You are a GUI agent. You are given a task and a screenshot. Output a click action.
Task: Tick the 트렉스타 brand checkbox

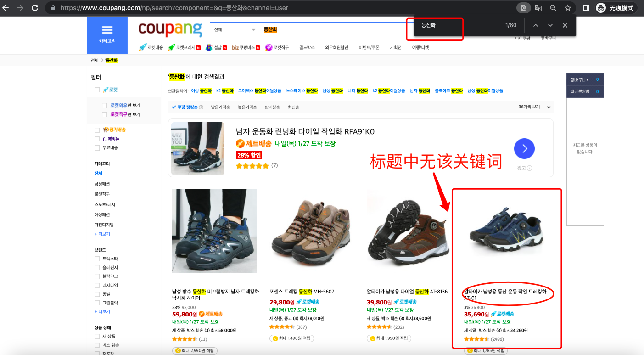(97, 259)
